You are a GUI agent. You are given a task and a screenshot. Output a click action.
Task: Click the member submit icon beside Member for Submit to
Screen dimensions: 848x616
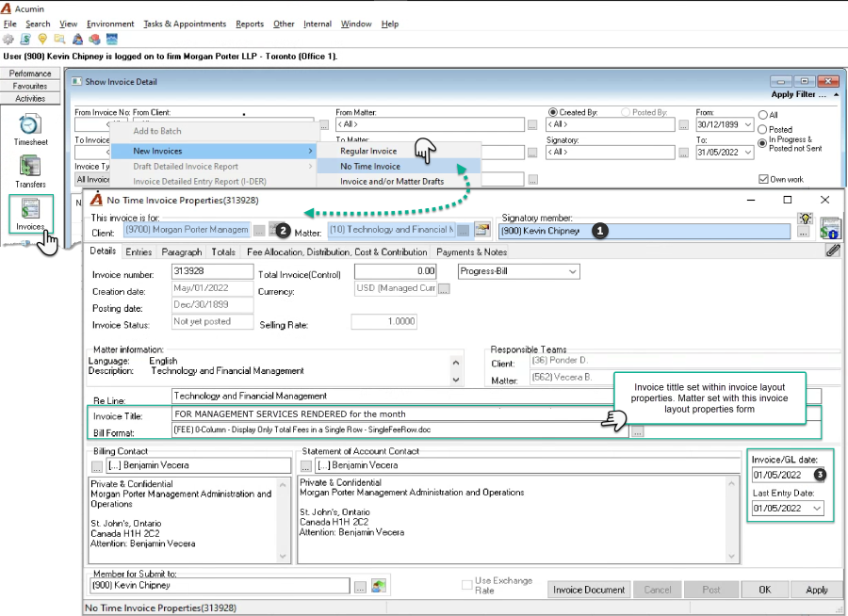pyautogui.click(x=379, y=586)
